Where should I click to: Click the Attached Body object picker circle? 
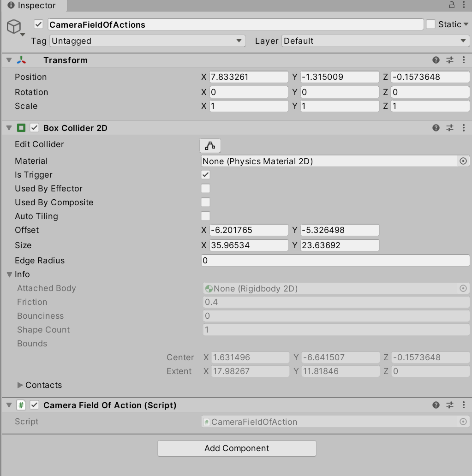tap(463, 288)
